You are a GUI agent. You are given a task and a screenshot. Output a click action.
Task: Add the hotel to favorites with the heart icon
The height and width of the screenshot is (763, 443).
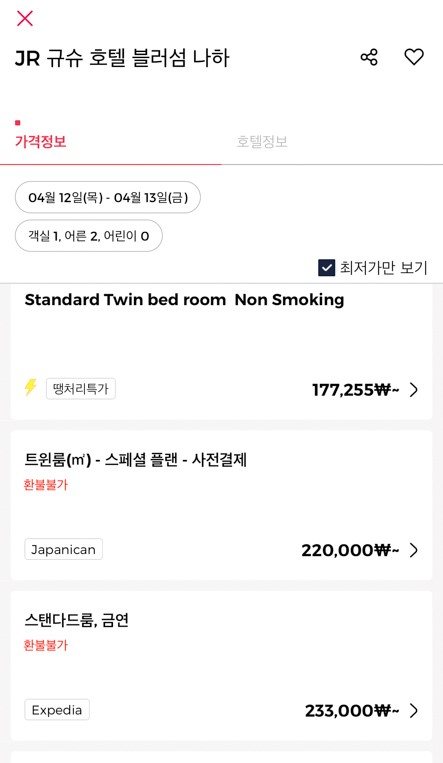tap(414, 57)
